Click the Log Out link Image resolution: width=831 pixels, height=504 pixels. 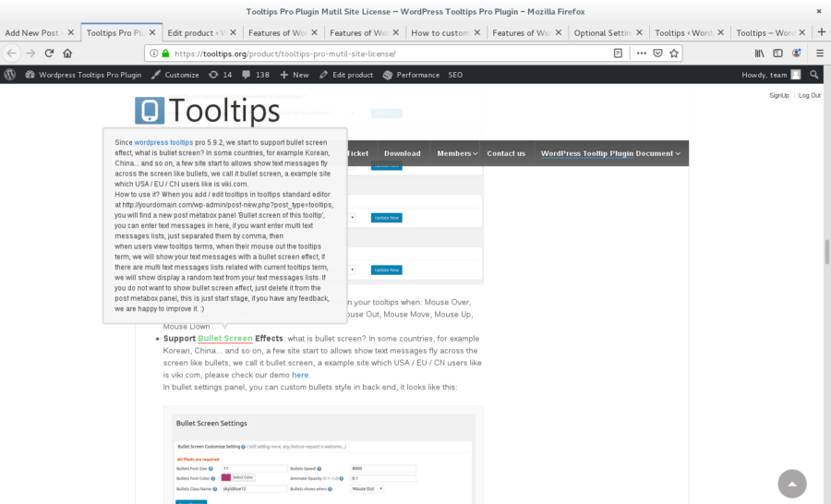809,95
